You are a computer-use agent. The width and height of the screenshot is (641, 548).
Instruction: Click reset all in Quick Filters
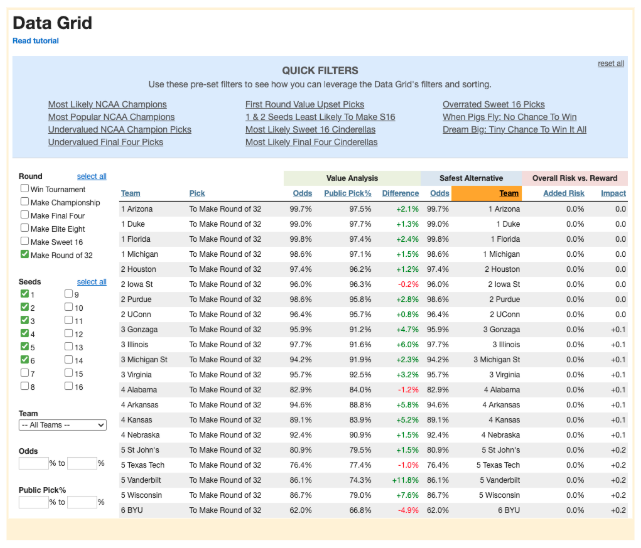610,63
